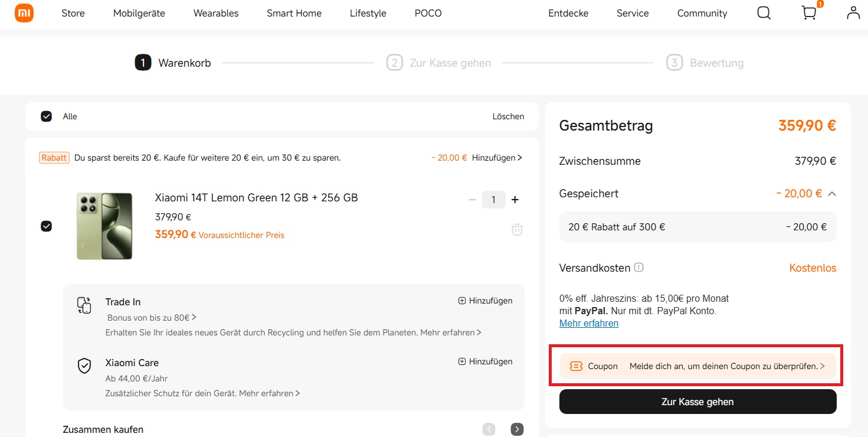Open Bonus von bis zu 80€ details
The width and height of the screenshot is (868, 437).
click(152, 318)
